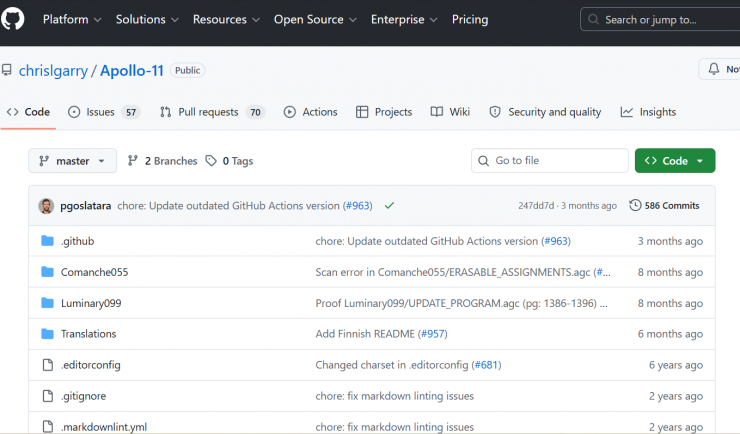740x434 pixels.
Task: Open the master branch dropdown
Action: pos(72,161)
